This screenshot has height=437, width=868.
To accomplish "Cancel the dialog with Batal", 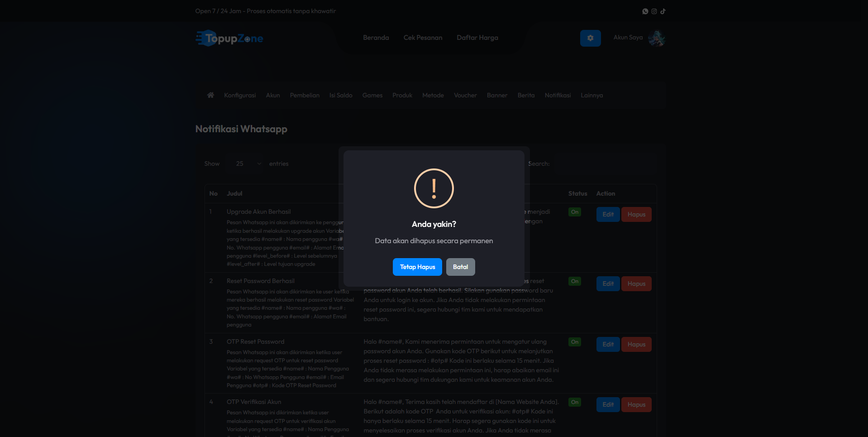I will tap(461, 267).
